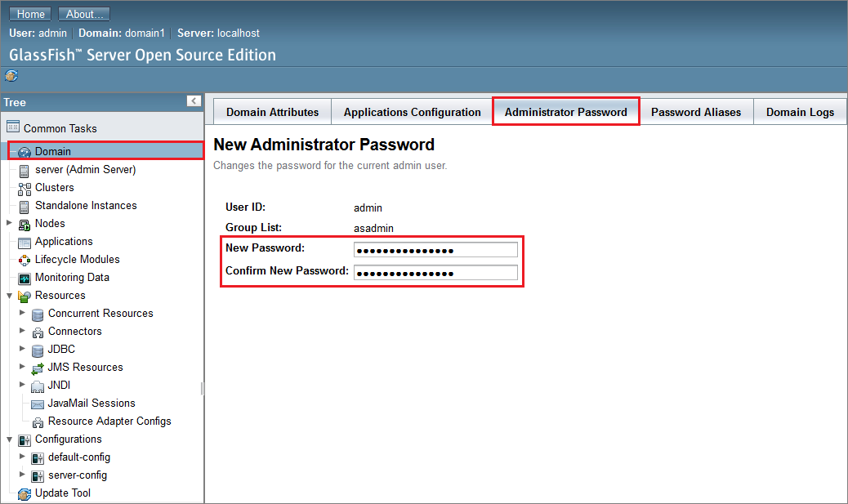Expand the Nodes tree node
The height and width of the screenshot is (504, 848).
pos(9,222)
